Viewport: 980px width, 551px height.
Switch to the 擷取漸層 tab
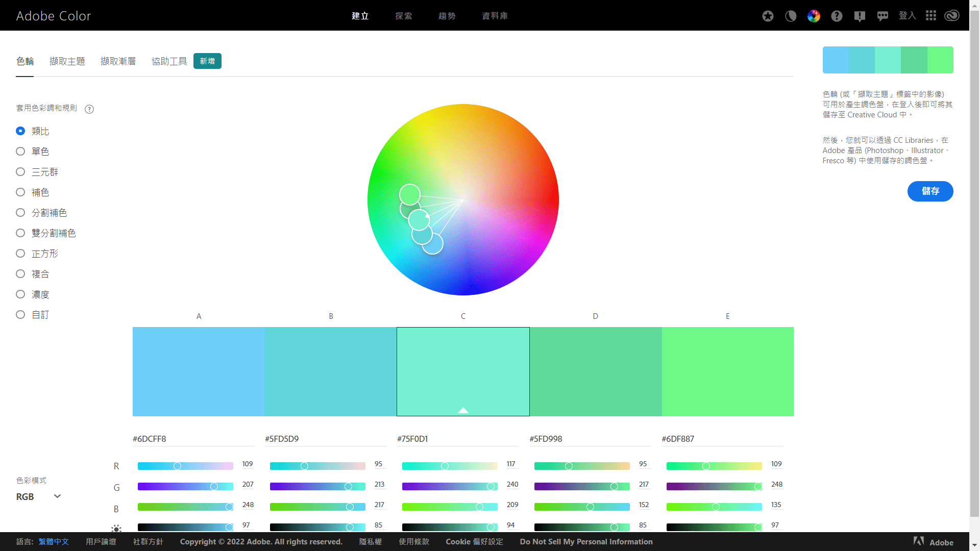click(118, 61)
